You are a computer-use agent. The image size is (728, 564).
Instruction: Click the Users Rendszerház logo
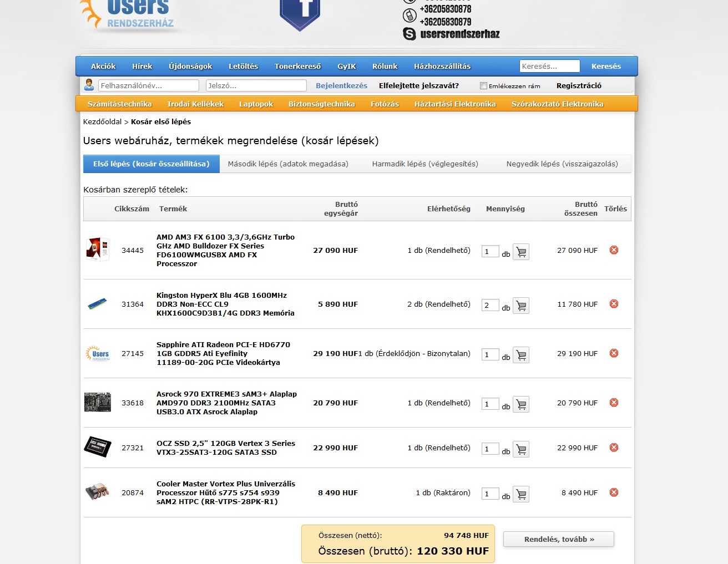(x=128, y=14)
